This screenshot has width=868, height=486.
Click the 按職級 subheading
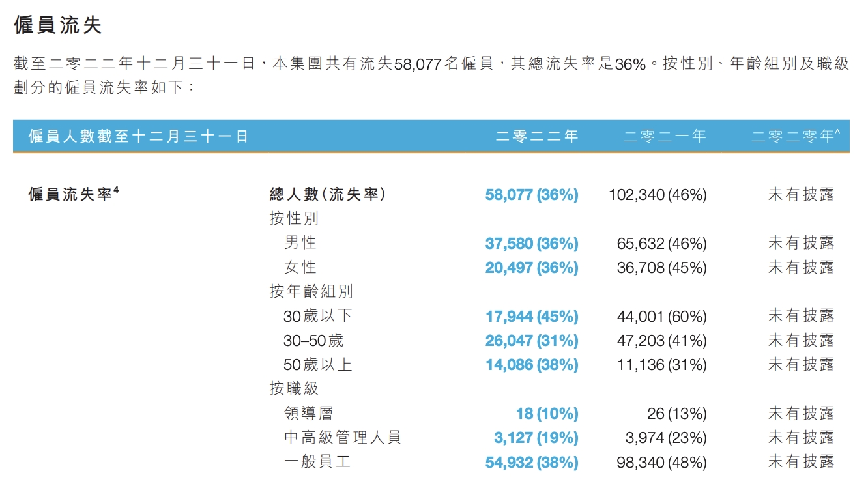pos(294,389)
